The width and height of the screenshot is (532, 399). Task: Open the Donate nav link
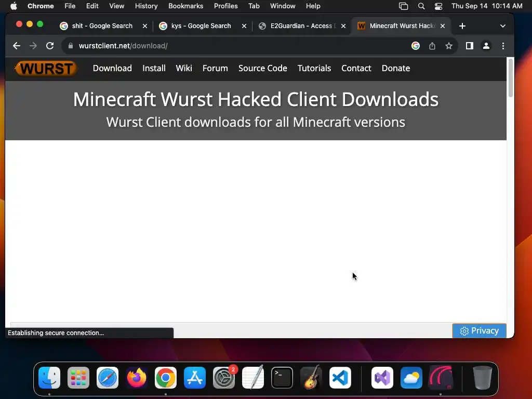coord(395,68)
